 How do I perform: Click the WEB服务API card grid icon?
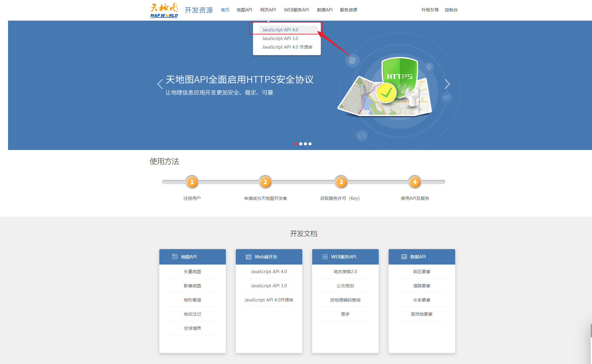click(x=325, y=257)
